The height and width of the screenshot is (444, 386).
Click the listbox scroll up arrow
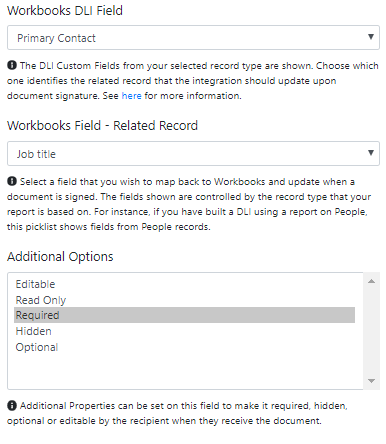coord(372,281)
